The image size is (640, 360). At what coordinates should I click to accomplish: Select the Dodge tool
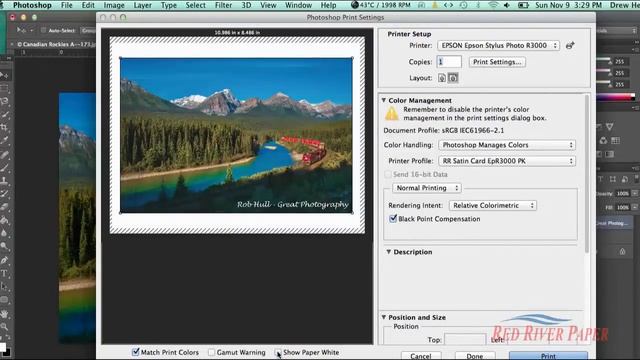(4, 247)
